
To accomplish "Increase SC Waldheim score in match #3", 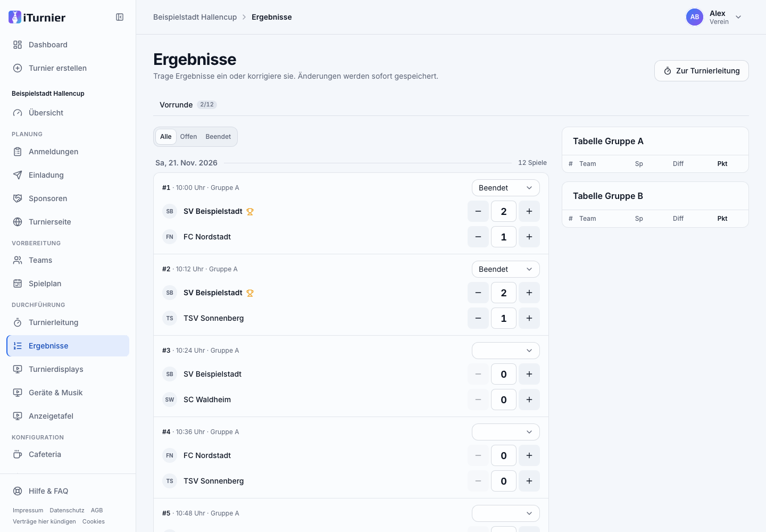I will [529, 400].
